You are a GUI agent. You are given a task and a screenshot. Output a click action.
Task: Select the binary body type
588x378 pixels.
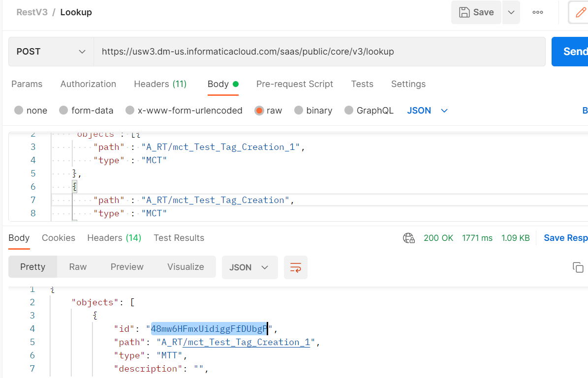pos(313,111)
